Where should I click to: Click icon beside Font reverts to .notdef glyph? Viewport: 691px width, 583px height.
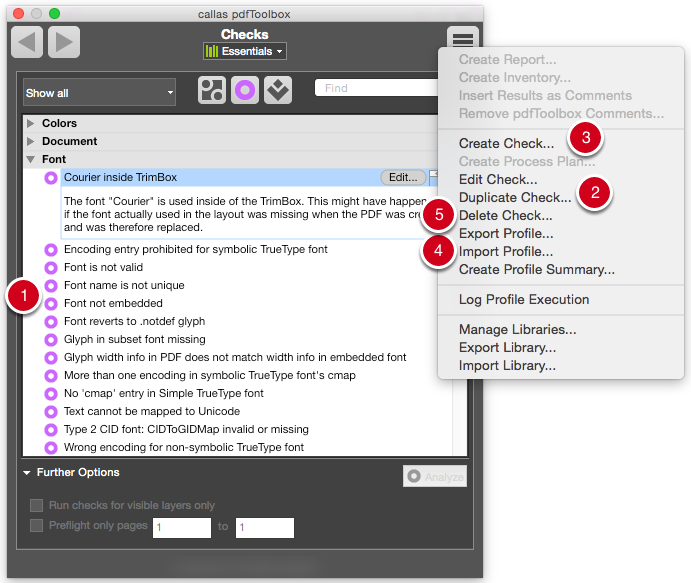tap(51, 322)
